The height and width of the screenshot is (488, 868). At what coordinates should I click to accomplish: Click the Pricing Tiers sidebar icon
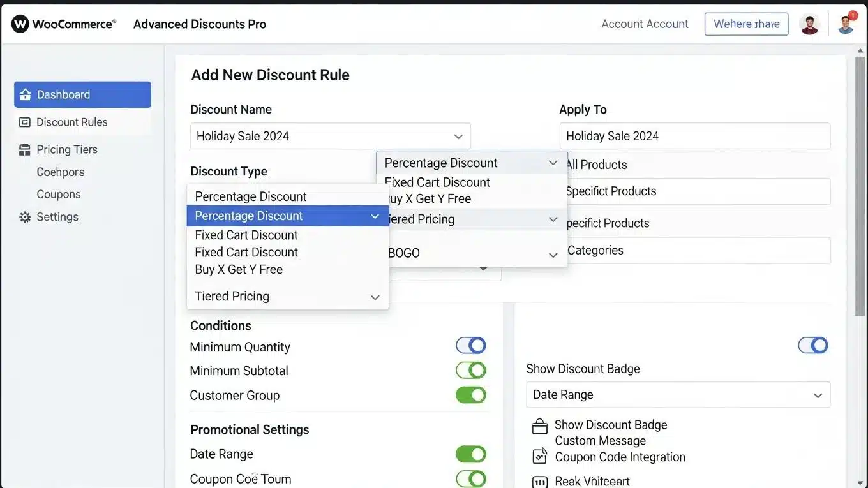(x=25, y=150)
